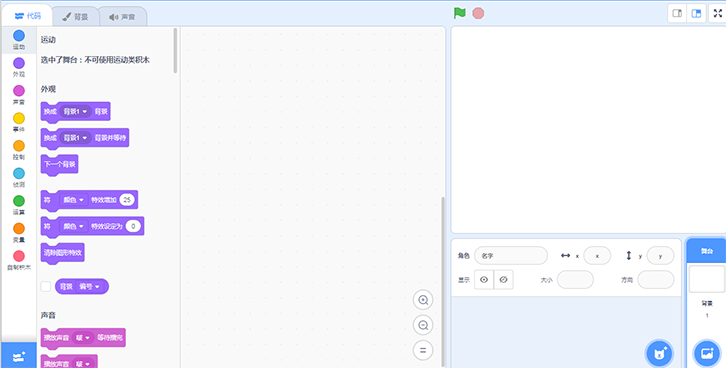Click the sprite 大小 size field
The height and width of the screenshot is (368, 726).
click(x=575, y=280)
